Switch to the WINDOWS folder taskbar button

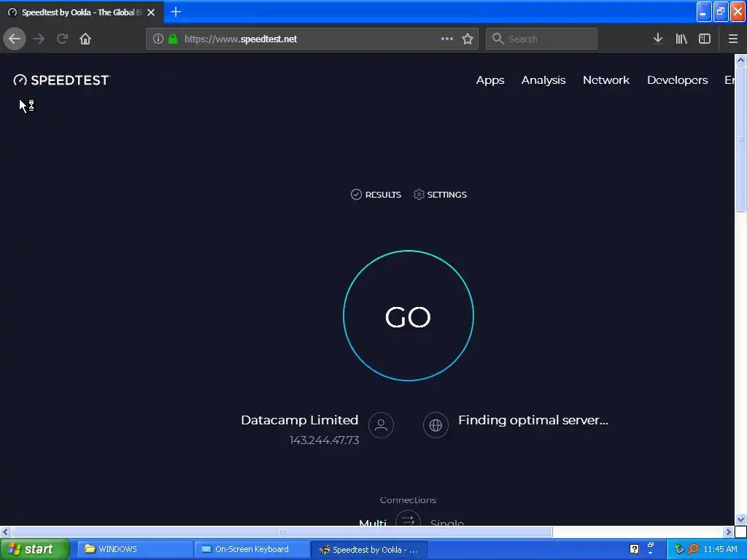134,549
